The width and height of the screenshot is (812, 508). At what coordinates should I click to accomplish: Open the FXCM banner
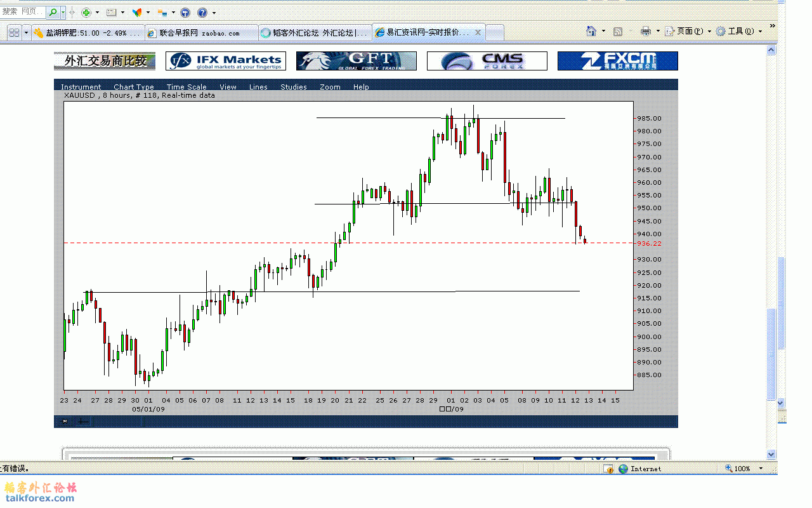pyautogui.click(x=618, y=61)
